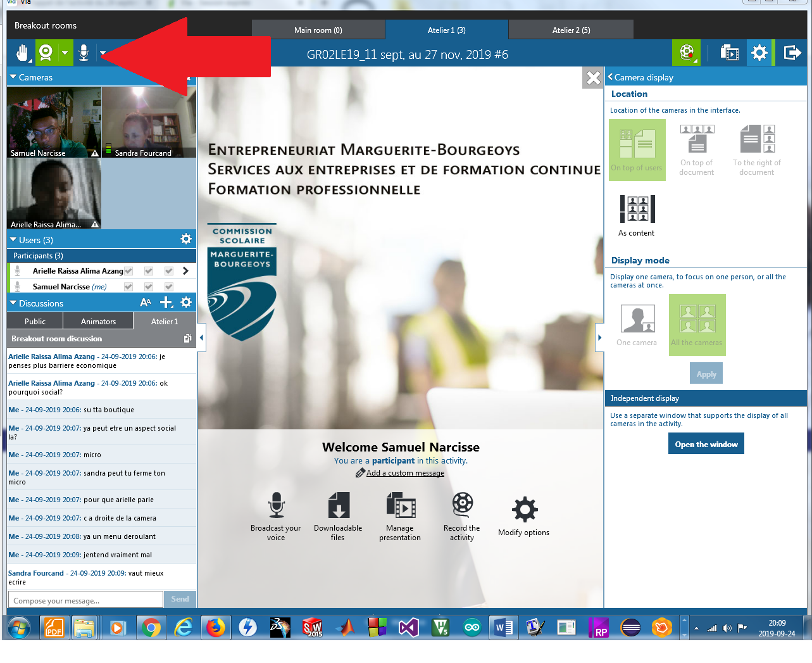
Task: Go back from Camera display panel
Action: tap(611, 77)
